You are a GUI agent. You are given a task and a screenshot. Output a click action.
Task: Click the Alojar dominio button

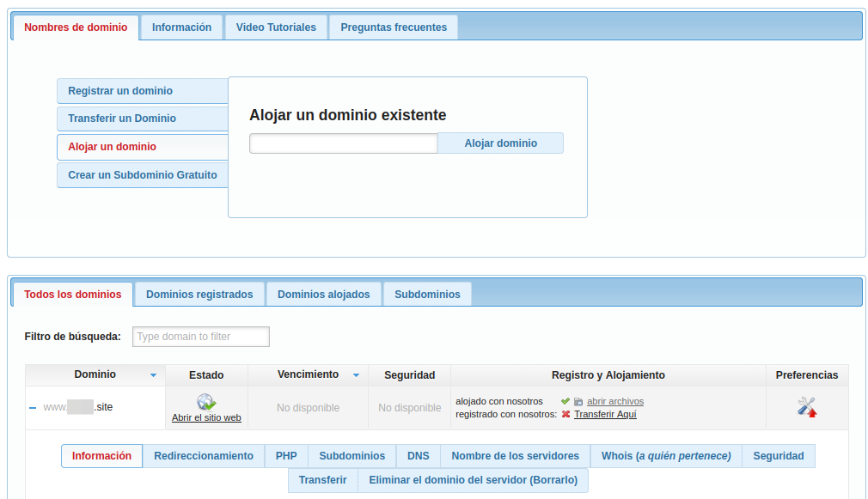tap(500, 143)
